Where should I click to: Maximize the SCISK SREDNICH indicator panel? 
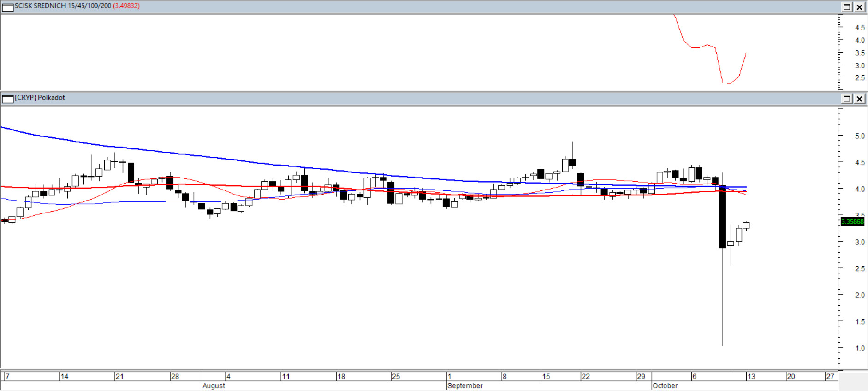(847, 7)
